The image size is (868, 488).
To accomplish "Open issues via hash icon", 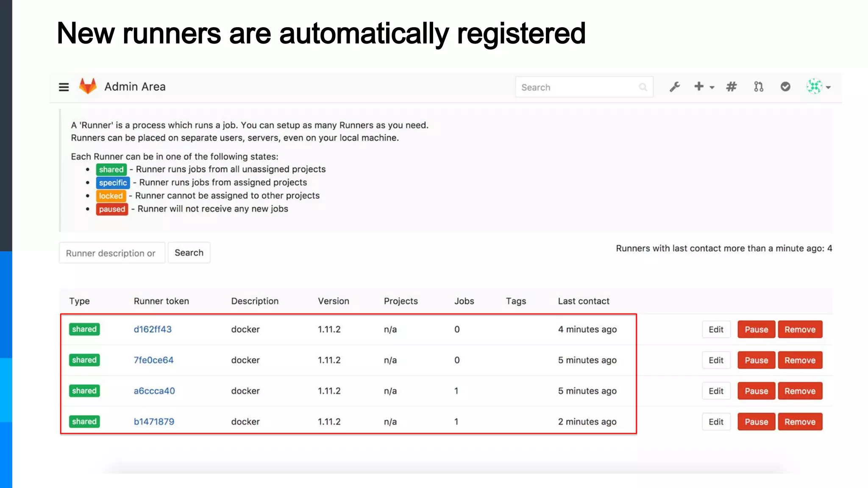I will tap(731, 87).
